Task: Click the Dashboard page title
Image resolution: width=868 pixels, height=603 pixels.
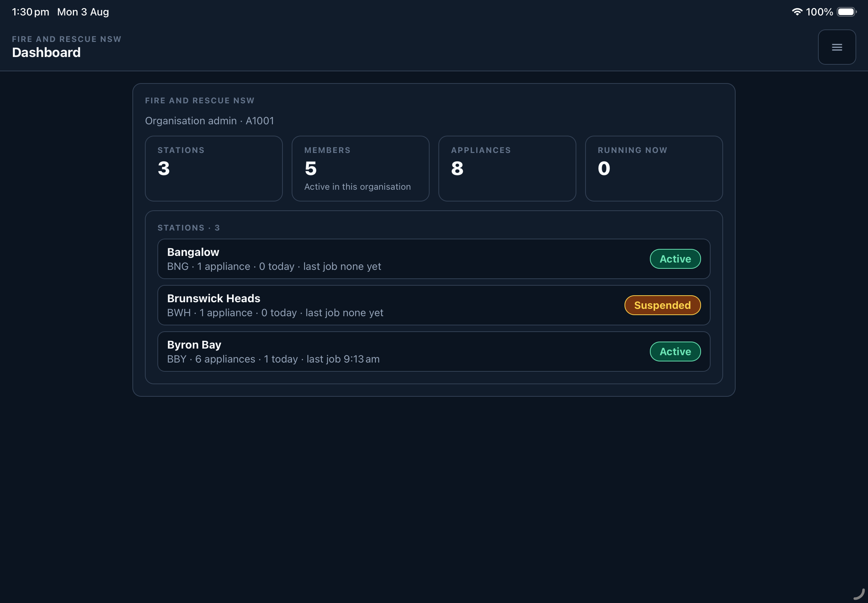Action: coord(46,53)
